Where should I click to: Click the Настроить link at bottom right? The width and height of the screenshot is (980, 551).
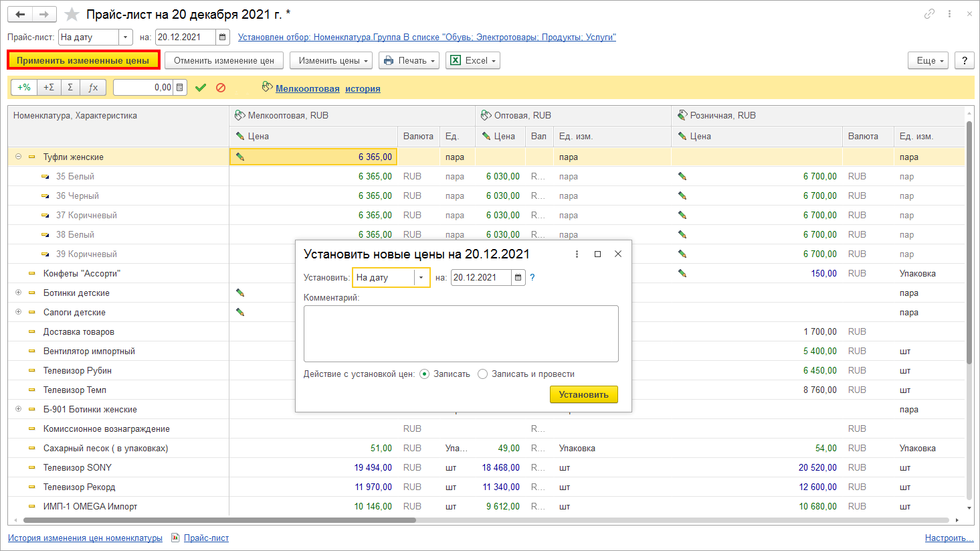949,538
